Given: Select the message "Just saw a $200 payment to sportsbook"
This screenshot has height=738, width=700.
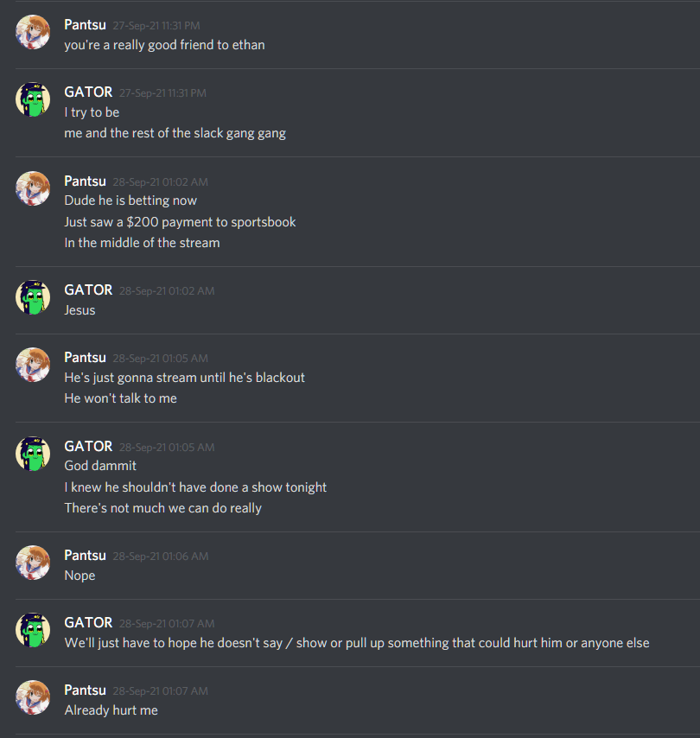Looking at the screenshot, I should pos(180,222).
